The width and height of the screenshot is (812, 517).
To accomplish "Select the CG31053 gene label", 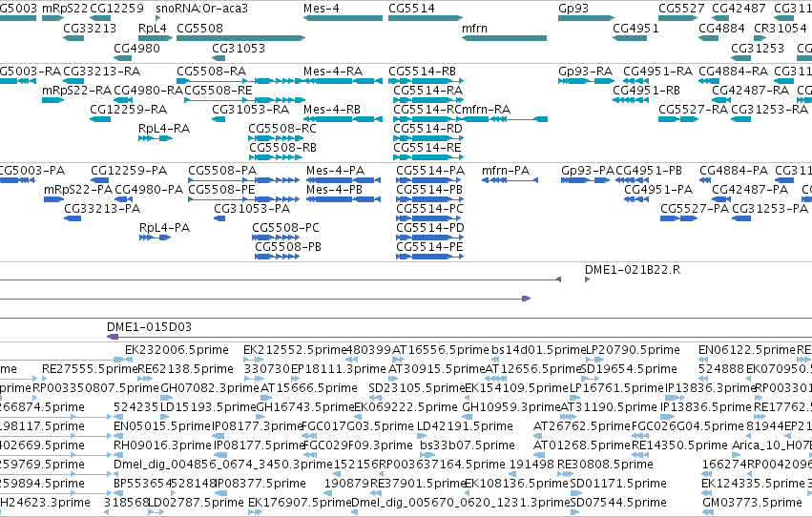I will (239, 49).
